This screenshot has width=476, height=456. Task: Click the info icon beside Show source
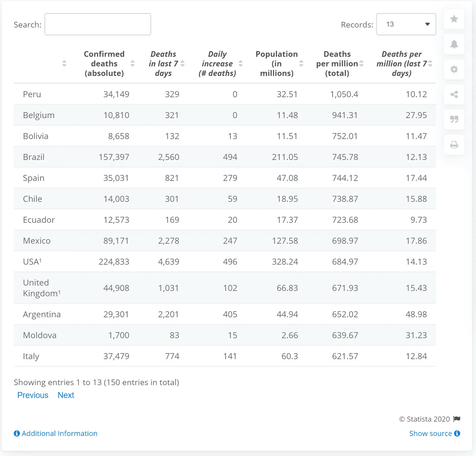click(457, 433)
